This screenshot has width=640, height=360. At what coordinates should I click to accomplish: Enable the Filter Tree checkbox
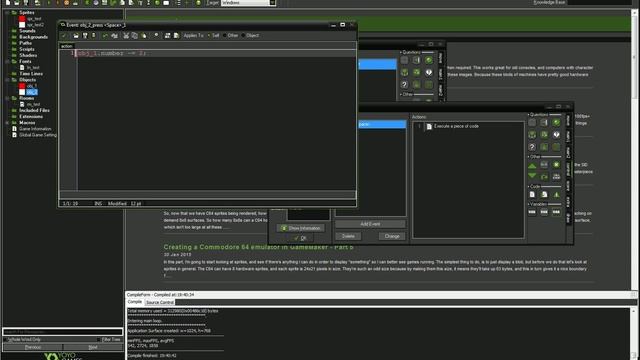[109, 339]
